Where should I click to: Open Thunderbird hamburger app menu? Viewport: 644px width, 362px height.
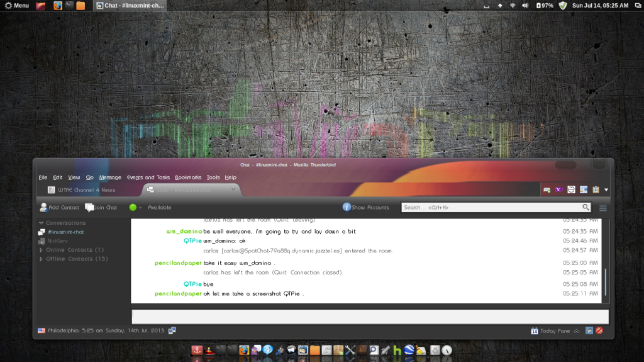(603, 208)
